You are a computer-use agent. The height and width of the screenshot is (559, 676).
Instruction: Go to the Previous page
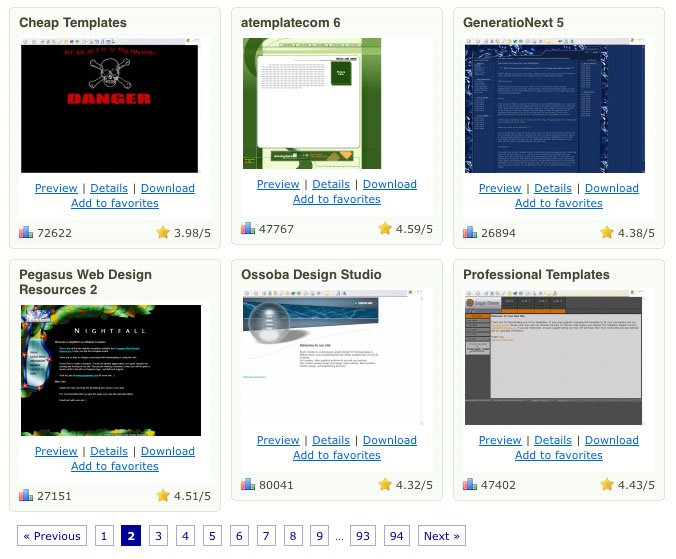(51, 536)
